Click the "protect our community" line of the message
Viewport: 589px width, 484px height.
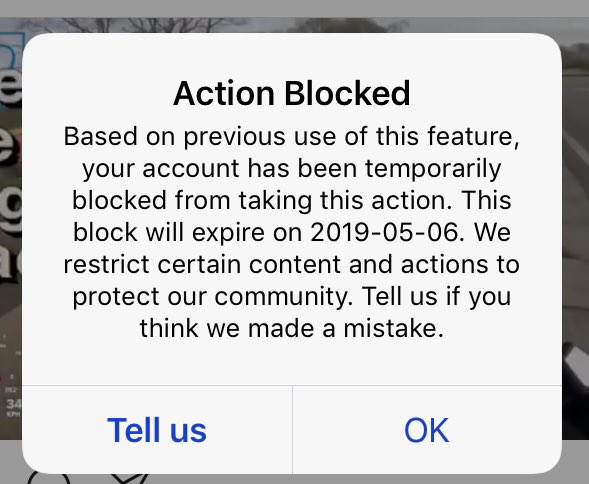click(x=291, y=297)
